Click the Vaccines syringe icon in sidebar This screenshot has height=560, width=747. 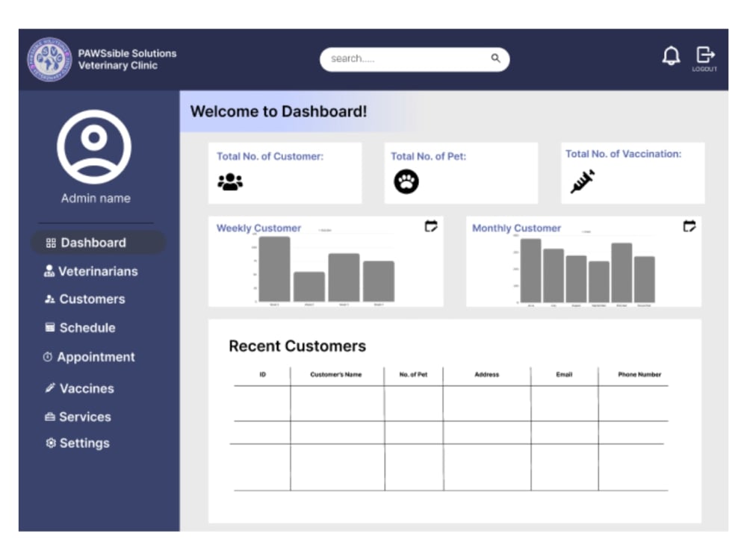(x=50, y=388)
